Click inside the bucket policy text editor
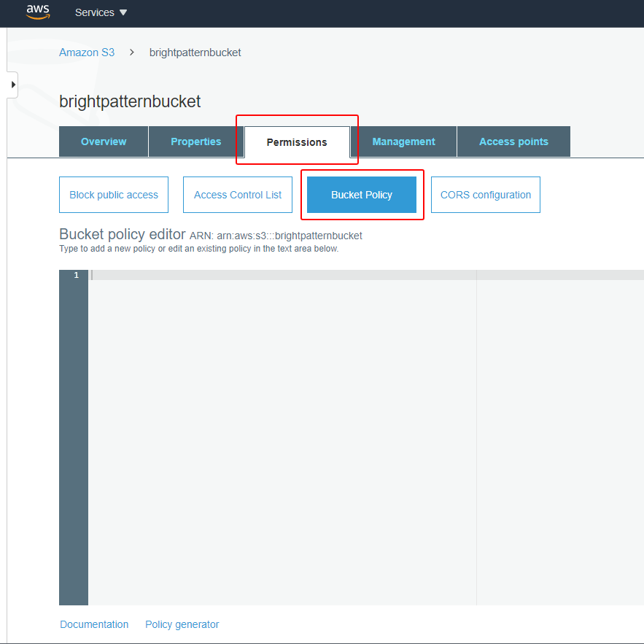Image resolution: width=644 pixels, height=644 pixels. 366,438
